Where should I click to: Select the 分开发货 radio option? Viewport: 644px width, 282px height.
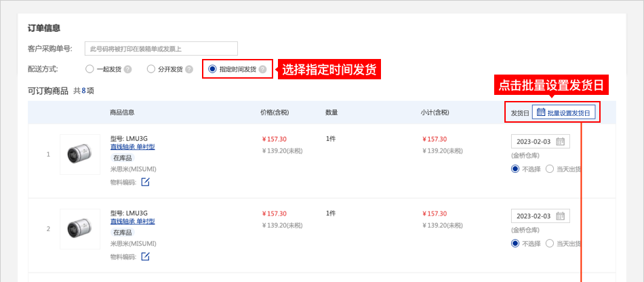151,69
